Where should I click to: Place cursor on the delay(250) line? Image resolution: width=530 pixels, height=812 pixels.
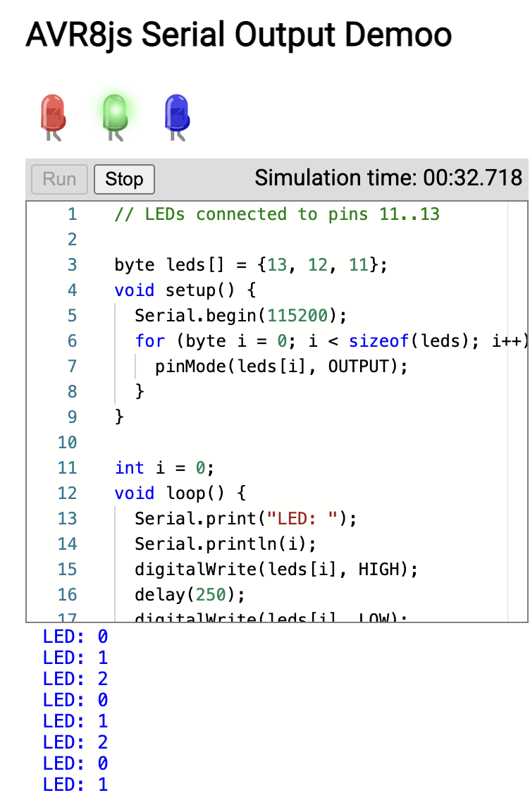click(x=190, y=595)
